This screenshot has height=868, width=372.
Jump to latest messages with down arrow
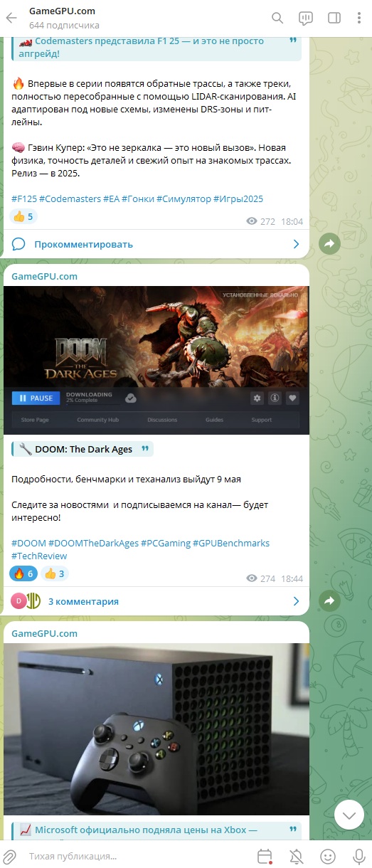(349, 815)
